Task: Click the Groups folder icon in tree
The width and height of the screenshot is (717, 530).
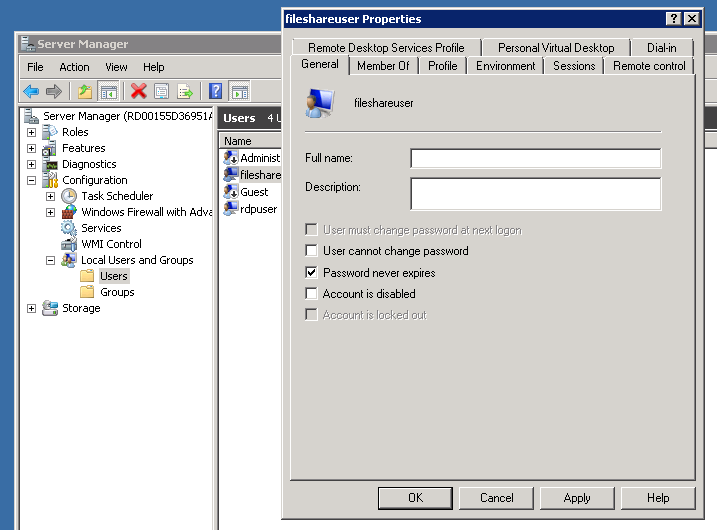Action: [x=87, y=292]
